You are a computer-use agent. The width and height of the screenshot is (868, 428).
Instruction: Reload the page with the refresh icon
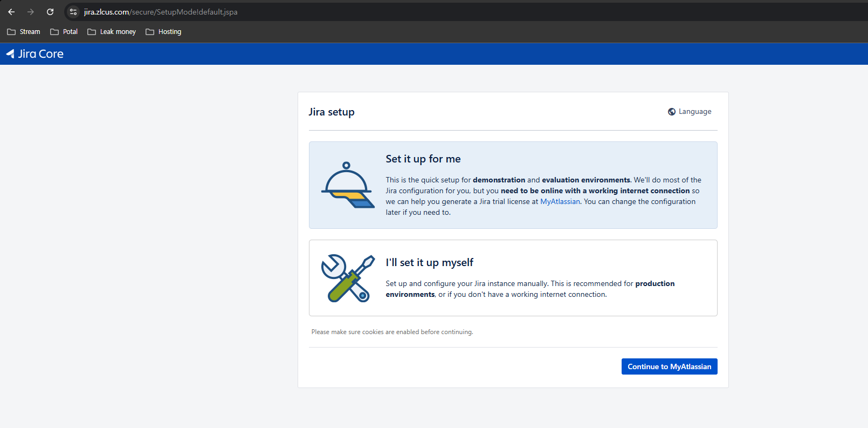tap(50, 12)
